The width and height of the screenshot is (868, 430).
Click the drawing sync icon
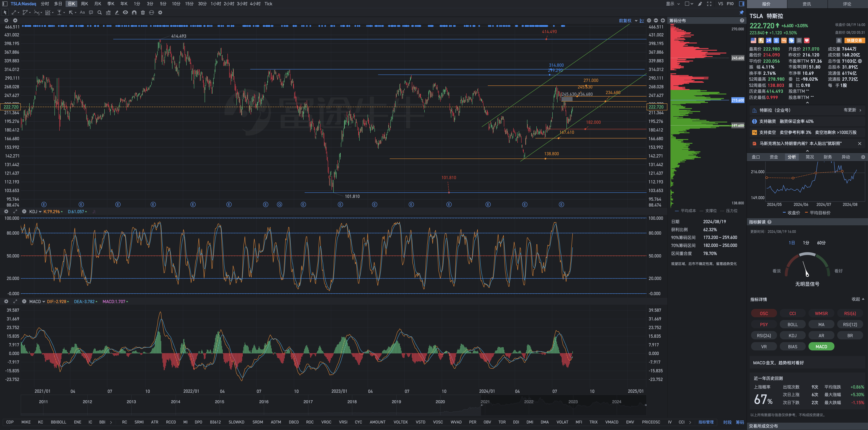(152, 12)
